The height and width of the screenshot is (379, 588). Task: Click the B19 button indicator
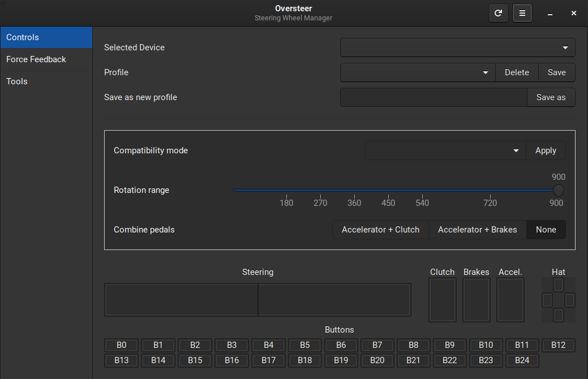click(x=341, y=361)
